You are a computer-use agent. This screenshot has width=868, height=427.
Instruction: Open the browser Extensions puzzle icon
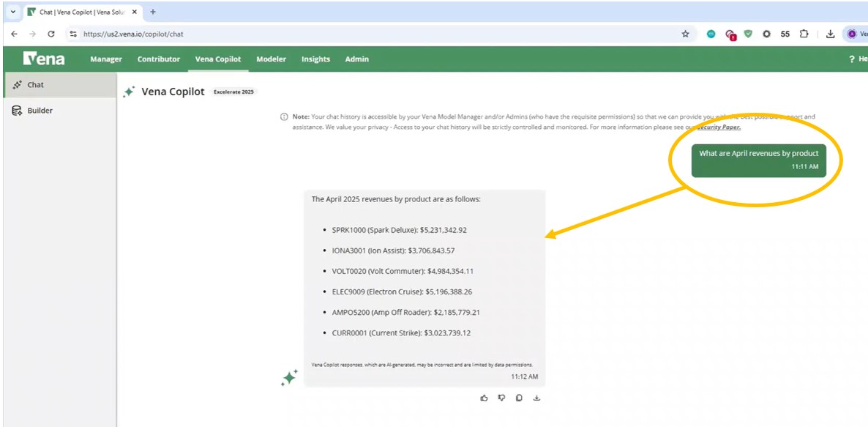(804, 34)
